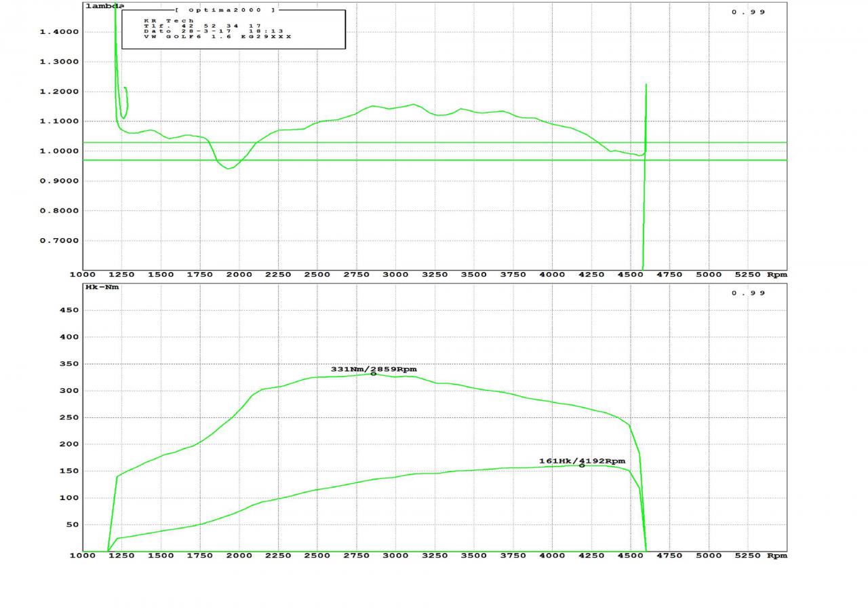
Task: Click the 0.99 value in the lambda chart corner
Action: (x=749, y=12)
